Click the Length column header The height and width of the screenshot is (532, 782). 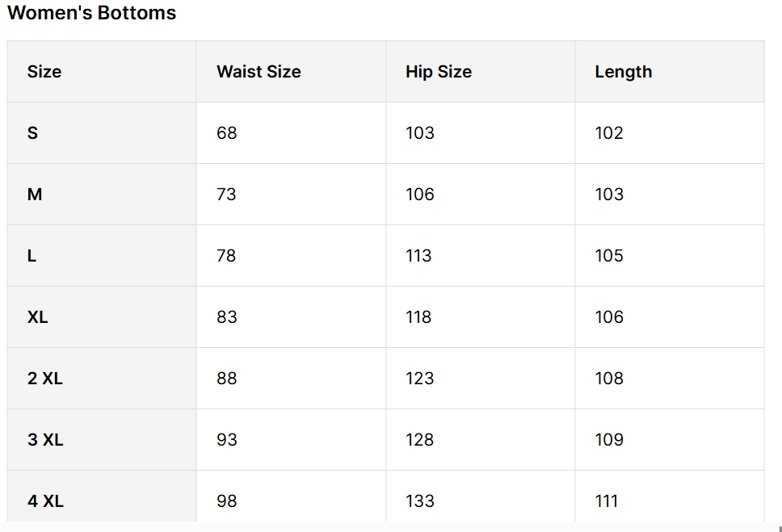(623, 72)
